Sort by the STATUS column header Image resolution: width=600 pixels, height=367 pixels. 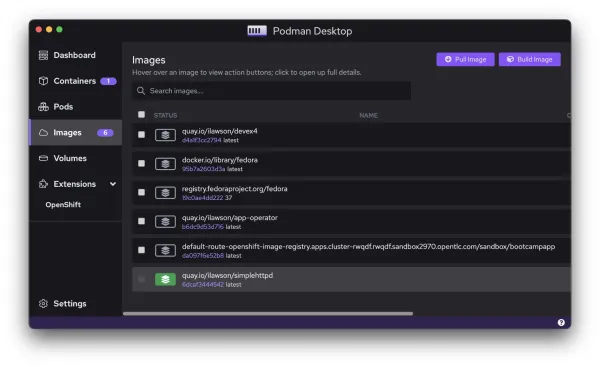click(165, 115)
